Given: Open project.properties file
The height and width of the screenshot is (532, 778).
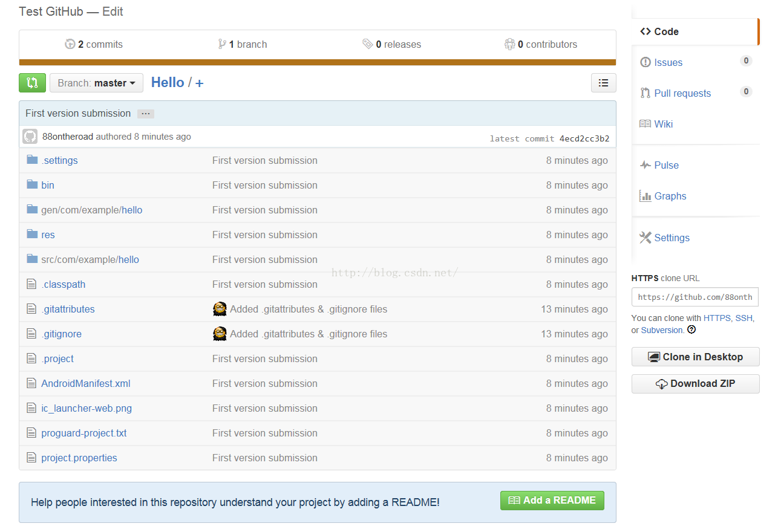Looking at the screenshot, I should pos(79,458).
